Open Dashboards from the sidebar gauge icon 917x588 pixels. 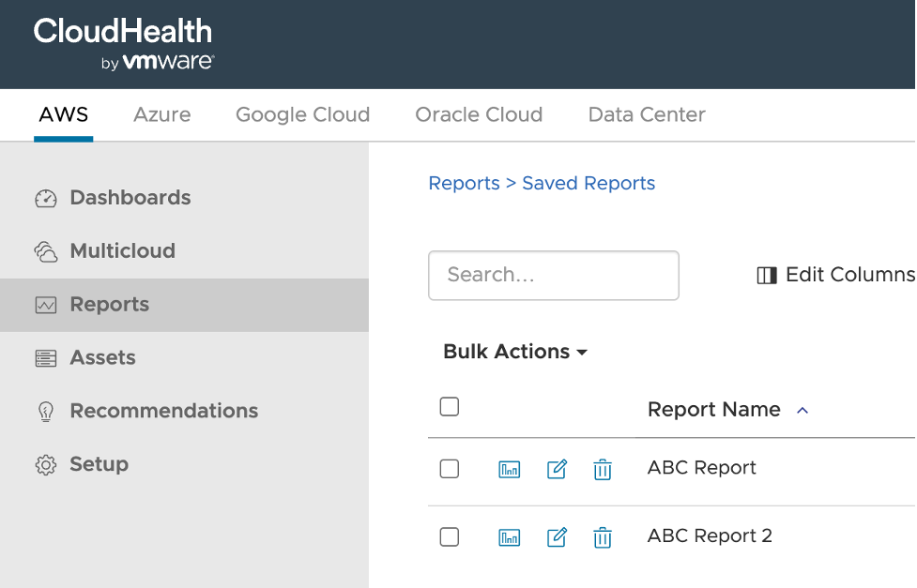(x=46, y=199)
